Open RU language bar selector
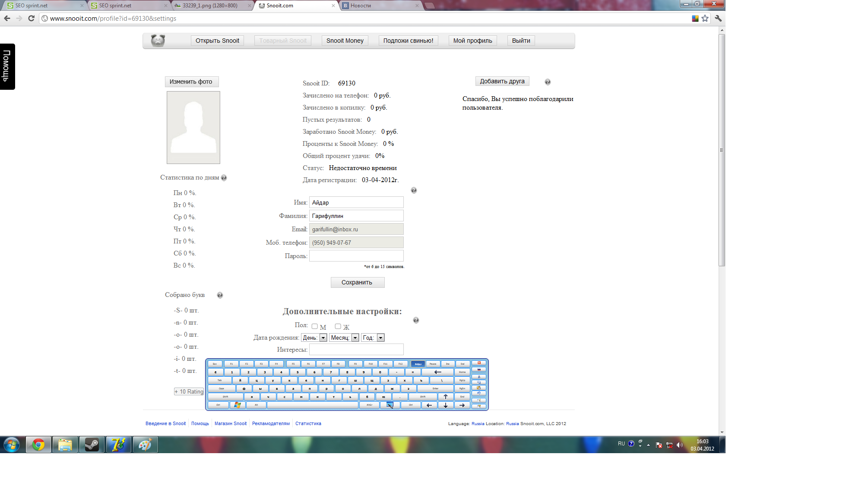This screenshot has height=492, width=868. click(621, 444)
